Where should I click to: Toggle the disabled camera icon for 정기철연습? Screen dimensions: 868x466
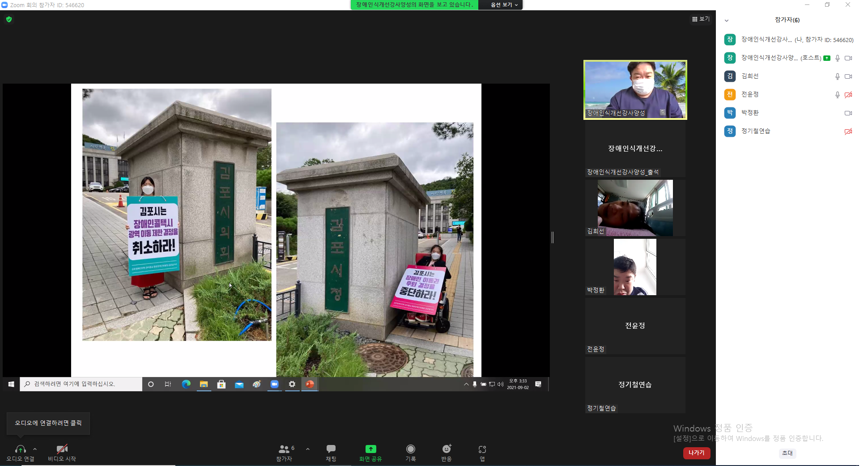click(x=848, y=131)
